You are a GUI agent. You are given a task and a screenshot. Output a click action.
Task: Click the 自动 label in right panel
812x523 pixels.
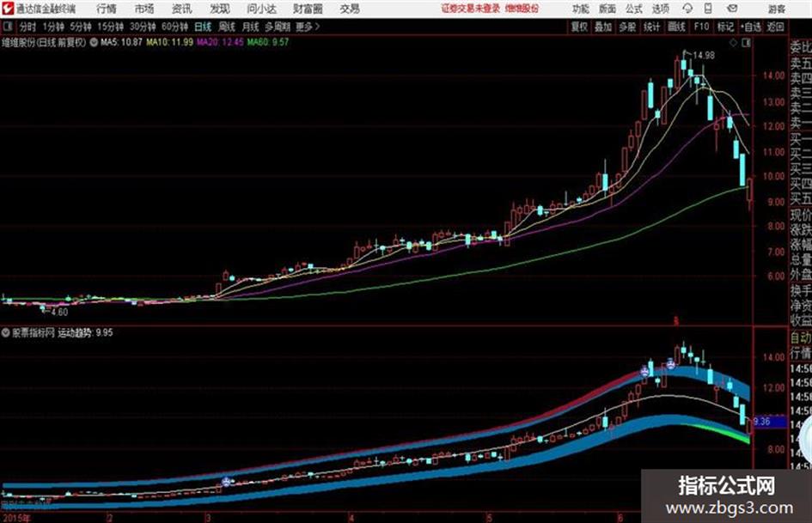(801, 338)
